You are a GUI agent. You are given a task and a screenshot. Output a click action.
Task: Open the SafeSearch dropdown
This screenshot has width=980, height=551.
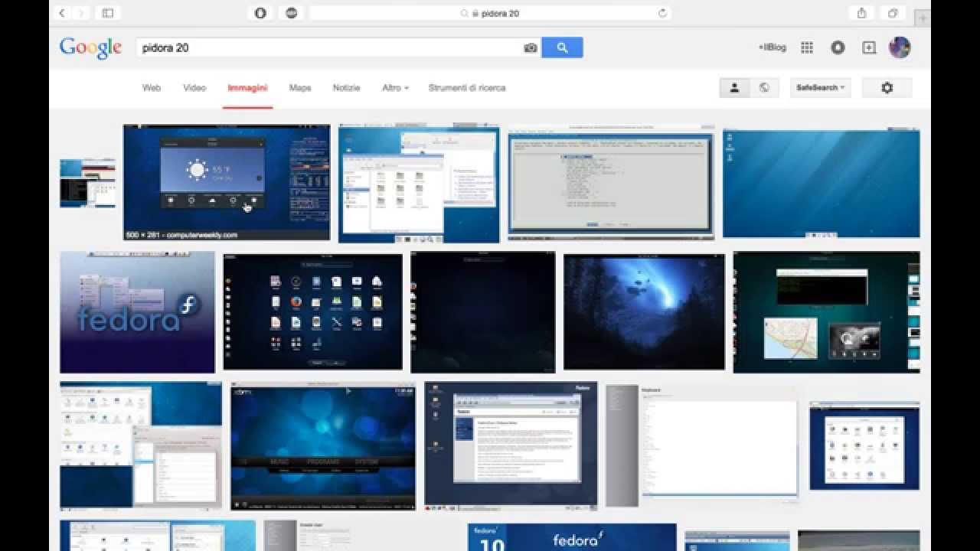(x=821, y=88)
